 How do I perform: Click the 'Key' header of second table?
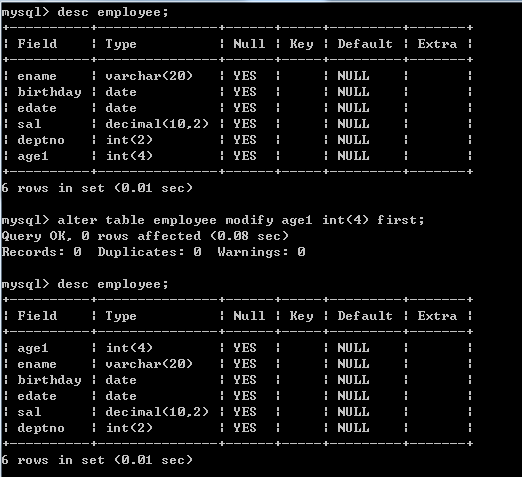pyautogui.click(x=301, y=316)
